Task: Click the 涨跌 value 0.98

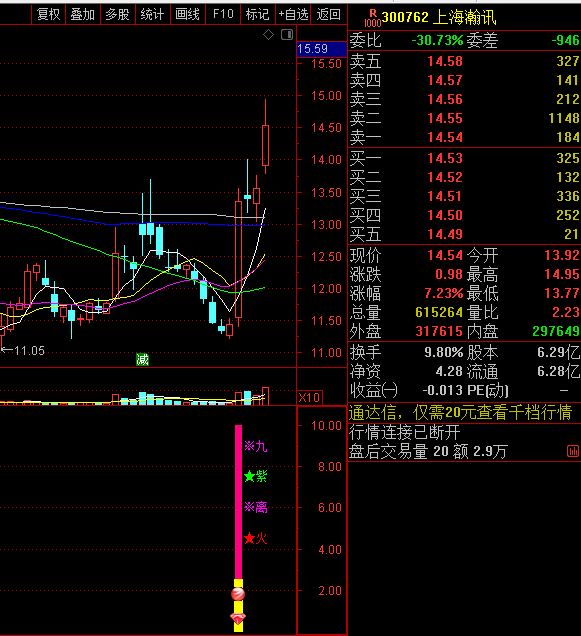Action: click(449, 275)
